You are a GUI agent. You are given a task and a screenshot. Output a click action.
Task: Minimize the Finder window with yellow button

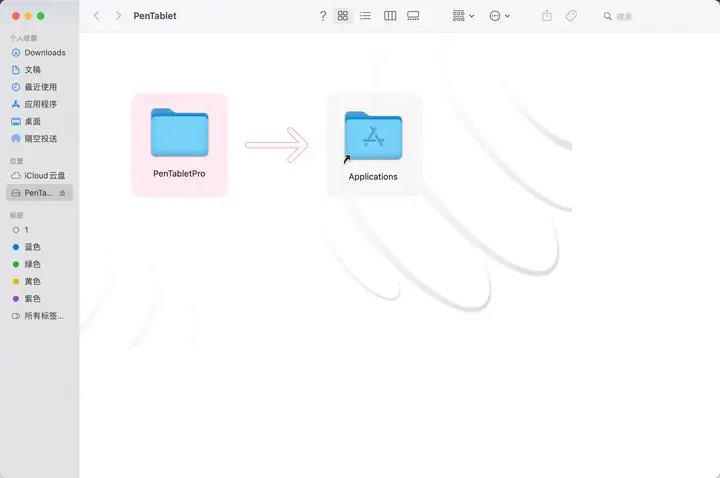click(28, 16)
